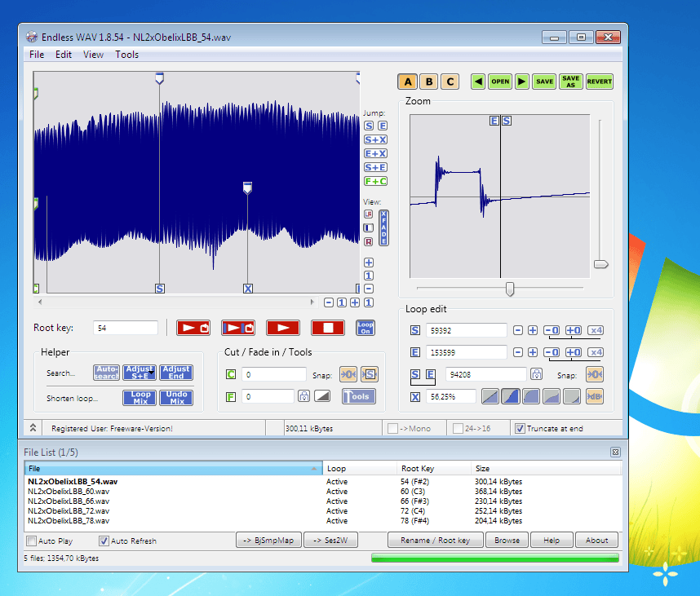This screenshot has width=700, height=596.
Task: Jump to S+E view
Action: (x=375, y=167)
